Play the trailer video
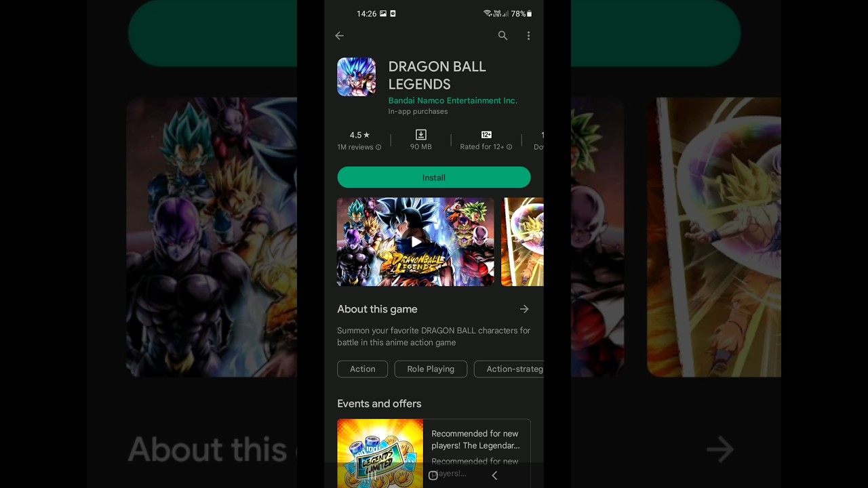The height and width of the screenshot is (488, 868). pos(416,242)
